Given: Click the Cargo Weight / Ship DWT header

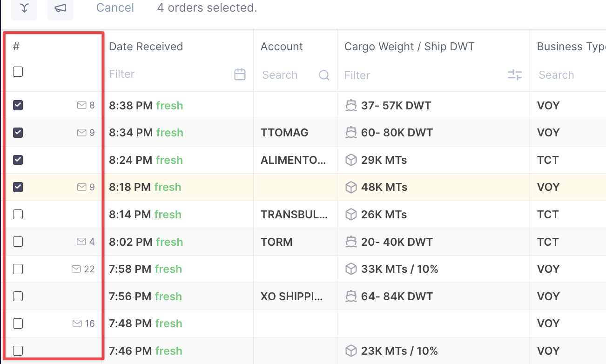Looking at the screenshot, I should coord(409,47).
